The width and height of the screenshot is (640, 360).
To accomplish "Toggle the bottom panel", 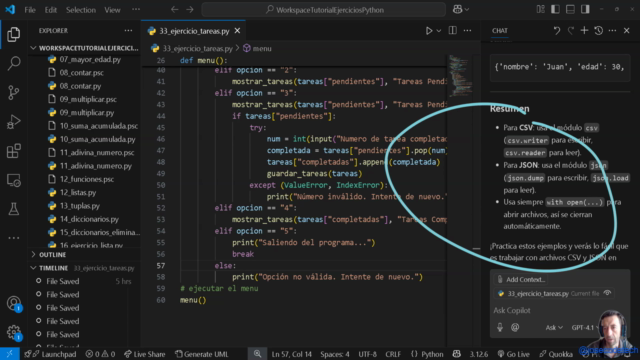I will click(570, 9).
